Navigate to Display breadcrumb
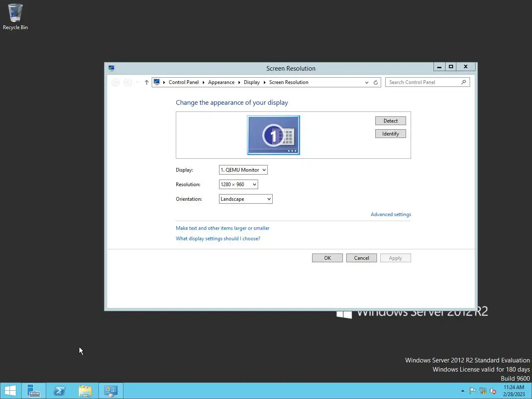Viewport: 532px width, 399px height. [252, 82]
